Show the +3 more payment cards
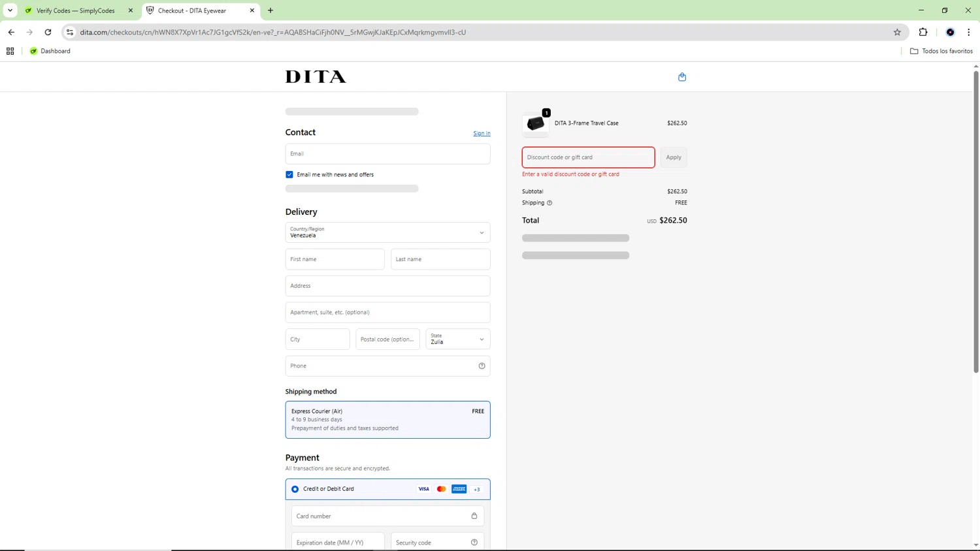Viewport: 980px width, 551px height. pos(477,489)
